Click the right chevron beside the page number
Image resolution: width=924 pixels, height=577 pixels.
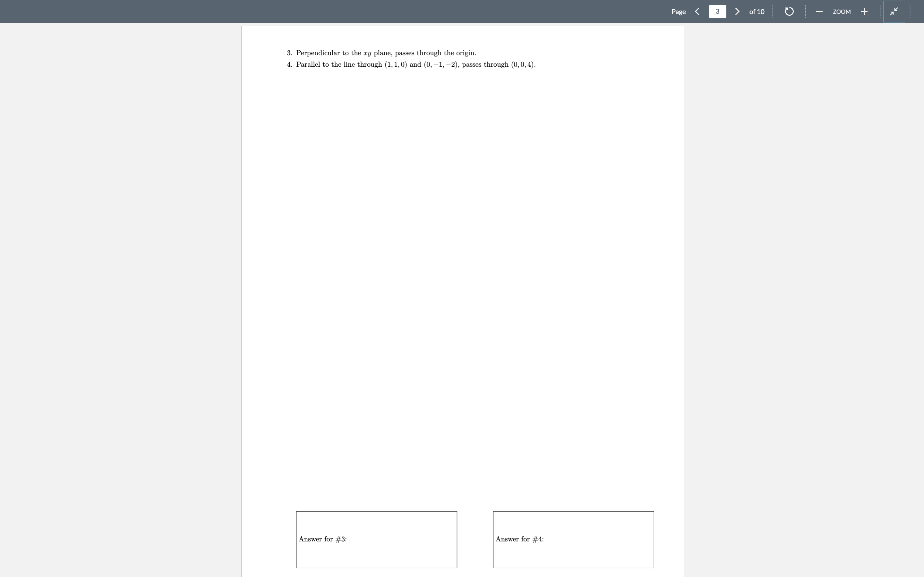pyautogui.click(x=737, y=12)
